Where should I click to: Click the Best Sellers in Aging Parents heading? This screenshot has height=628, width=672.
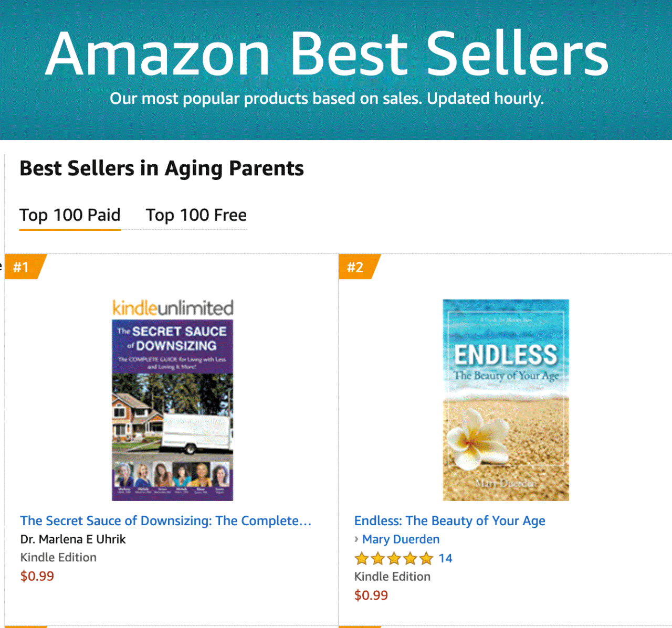pos(162,168)
